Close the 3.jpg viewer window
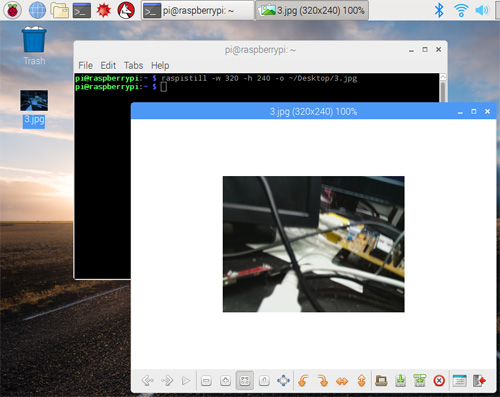The image size is (500, 397). (x=487, y=111)
